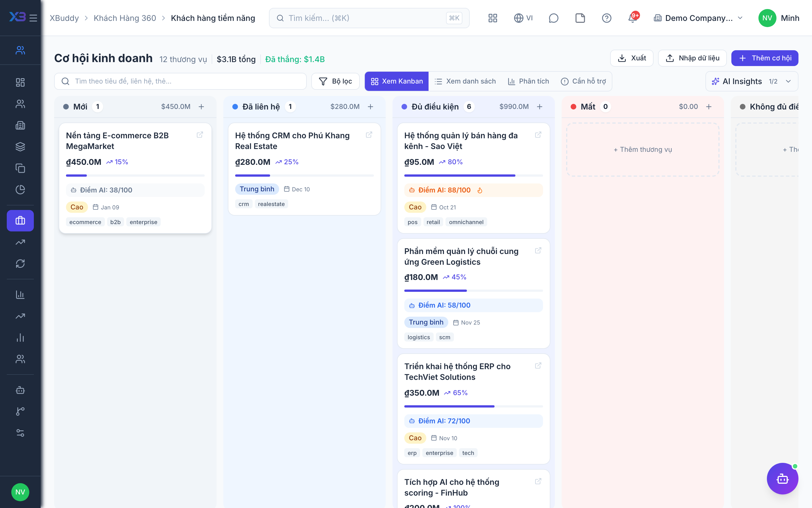Open the git branch sidebar icon

(20, 411)
